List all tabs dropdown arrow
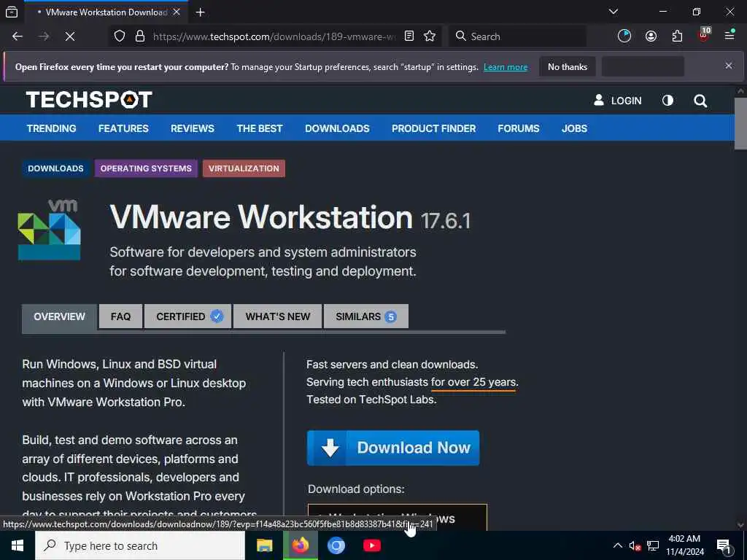 [614, 12]
